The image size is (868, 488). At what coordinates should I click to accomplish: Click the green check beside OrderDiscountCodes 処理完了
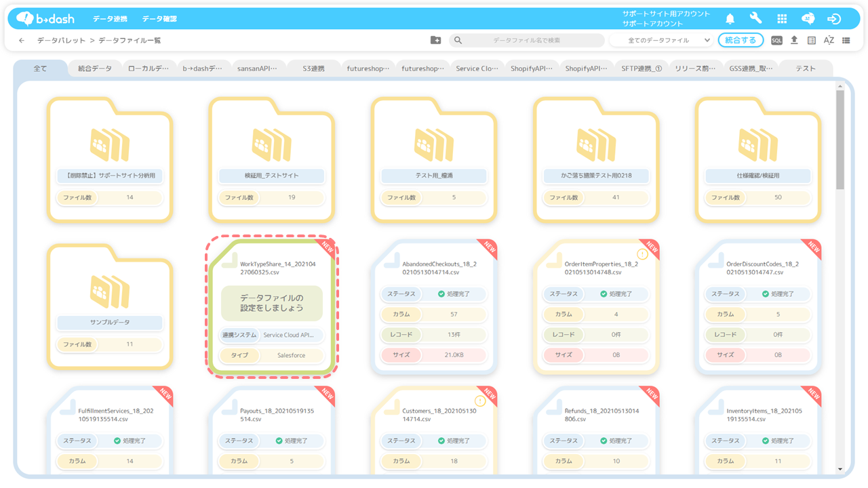(766, 294)
